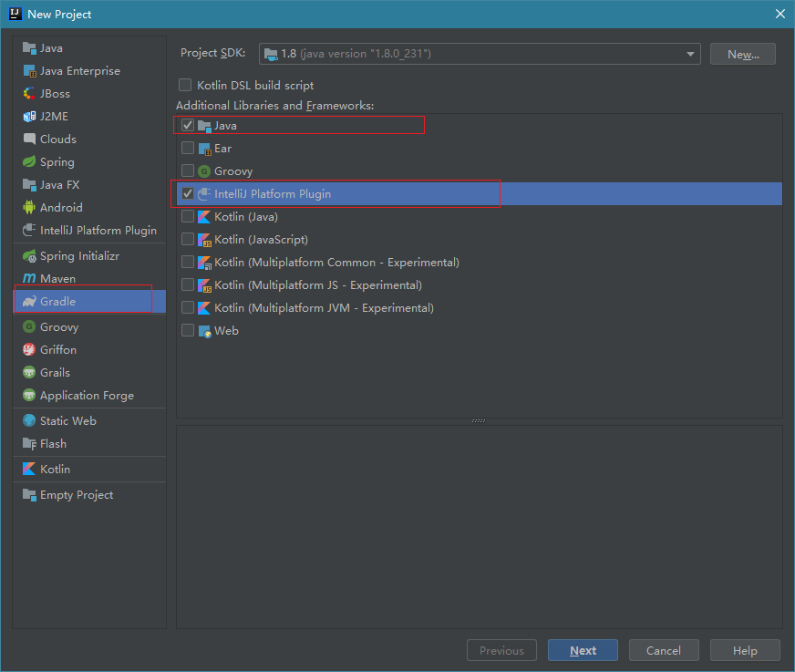Click Kotlin (Java) framework icon
This screenshot has height=672, width=795.
tap(204, 217)
